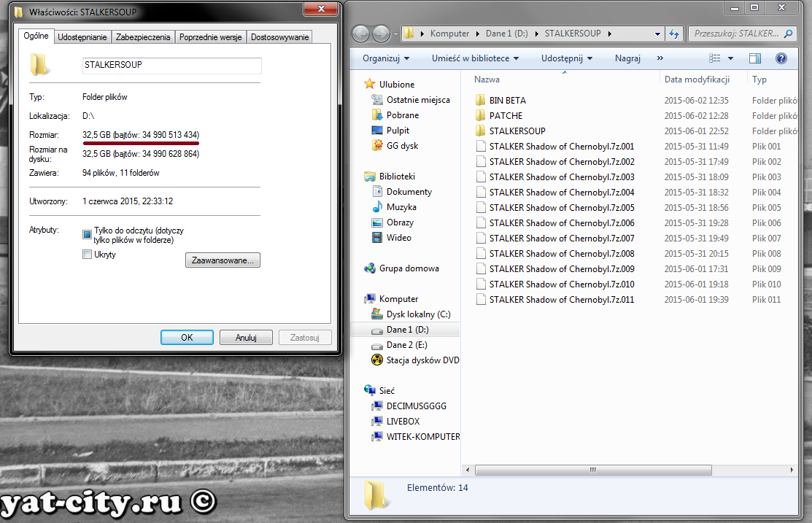Click the Sieć network icon
The width and height of the screenshot is (812, 523).
tap(369, 390)
